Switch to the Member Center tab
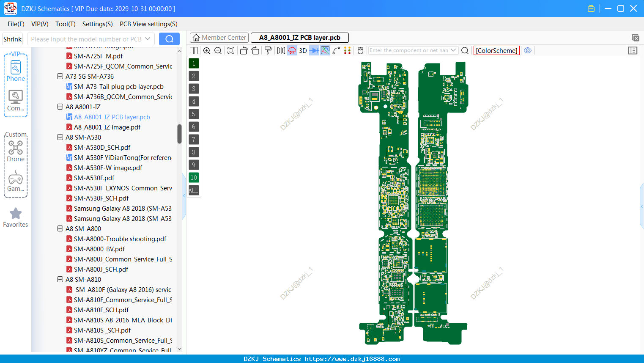 [219, 38]
